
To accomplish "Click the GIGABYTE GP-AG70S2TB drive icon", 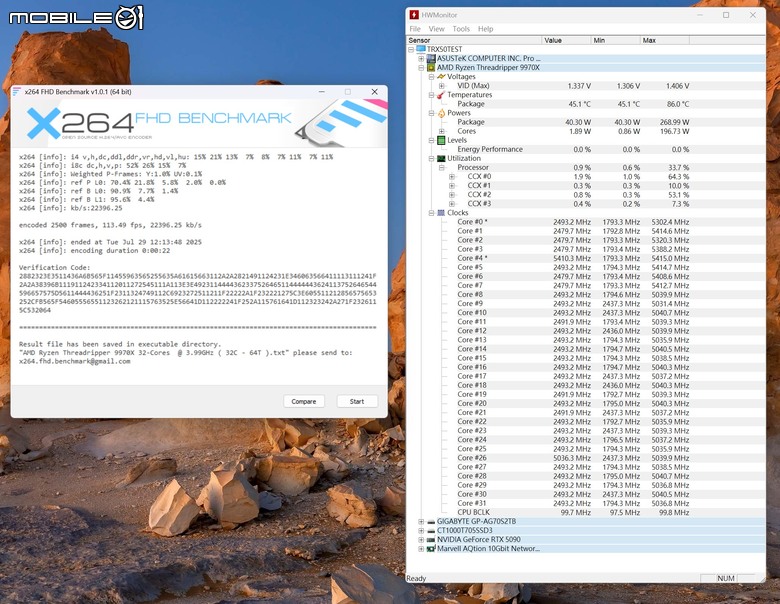I will (431, 522).
